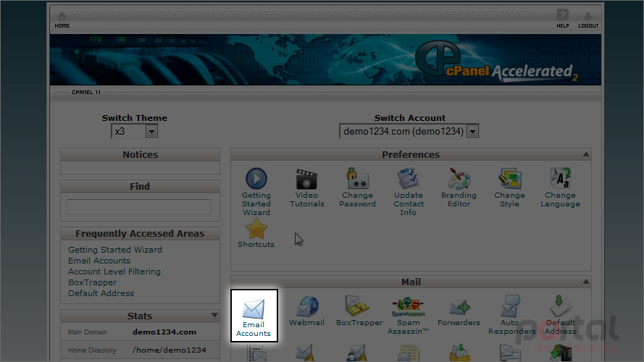Screen dimensions: 644x362
Task: Expand the Stats panel arrow
Action: pyautogui.click(x=214, y=315)
